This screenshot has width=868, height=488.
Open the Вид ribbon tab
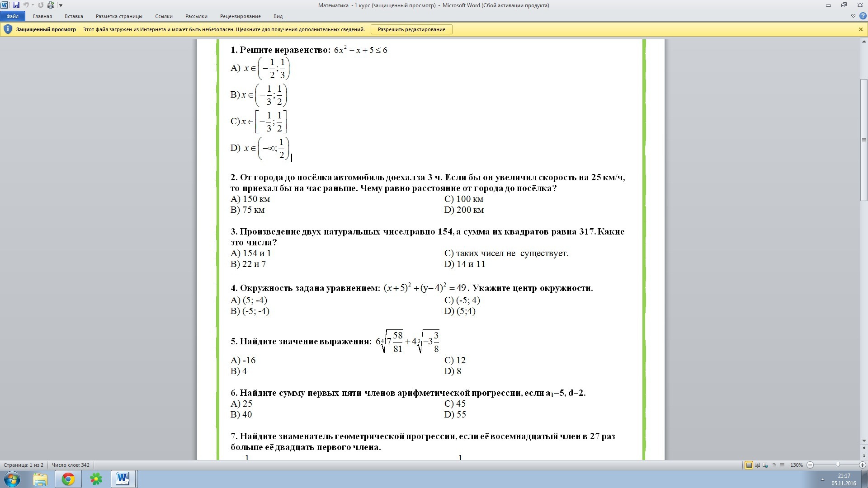(278, 16)
